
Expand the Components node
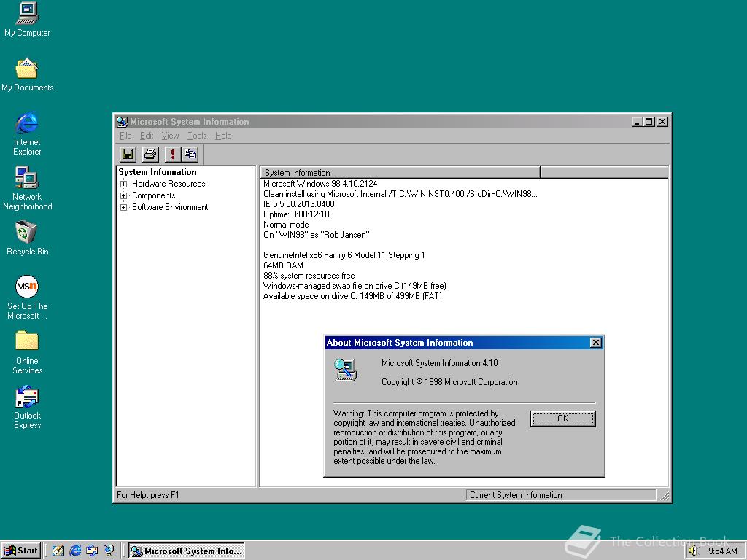point(123,195)
